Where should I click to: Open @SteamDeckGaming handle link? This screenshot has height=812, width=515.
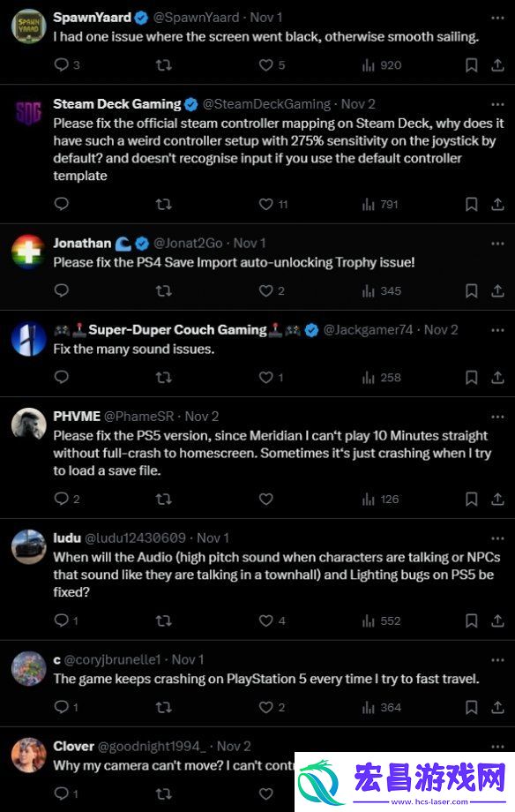[x=266, y=104]
